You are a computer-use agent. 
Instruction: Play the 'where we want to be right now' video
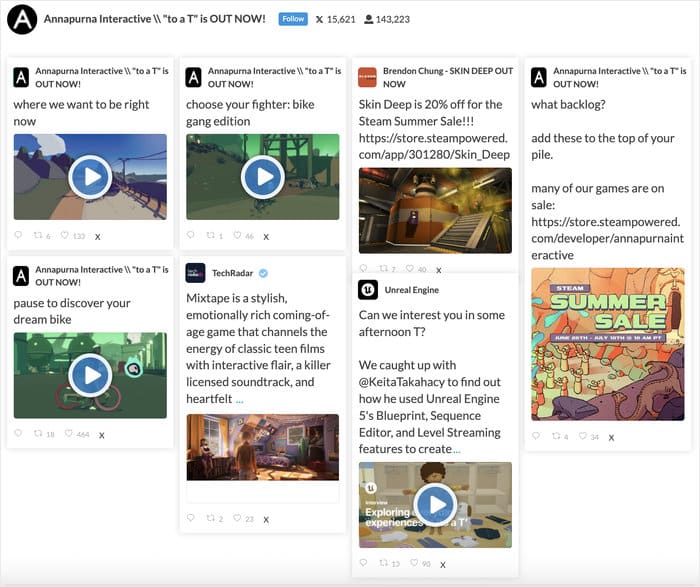click(90, 177)
